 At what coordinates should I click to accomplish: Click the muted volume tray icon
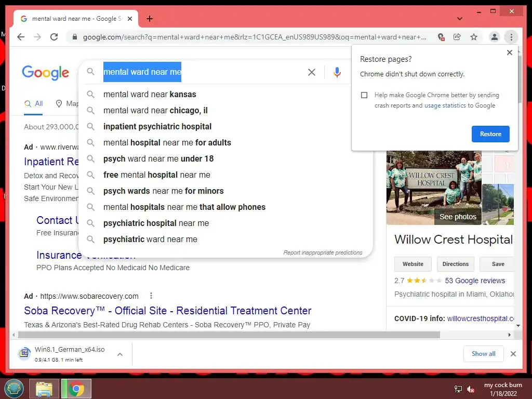(471, 389)
